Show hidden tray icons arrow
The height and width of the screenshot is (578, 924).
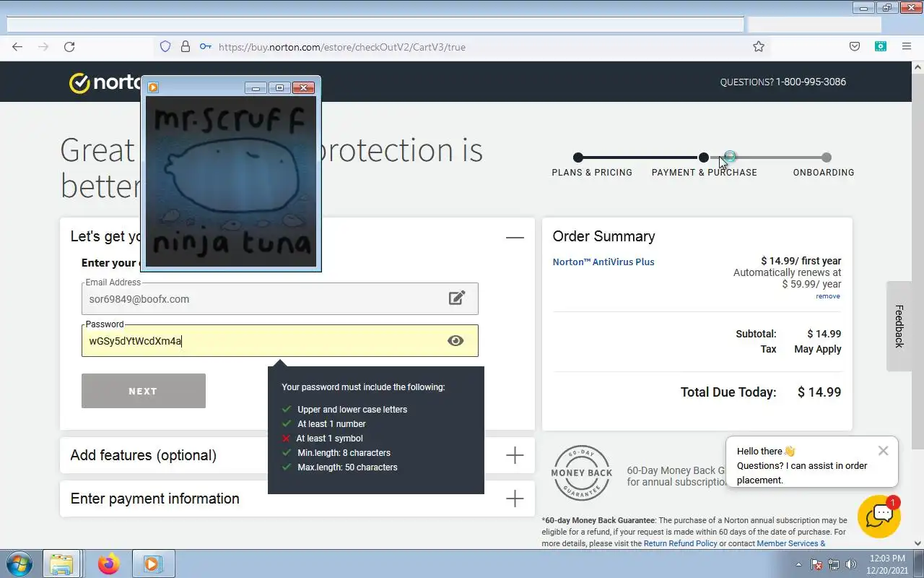click(798, 564)
